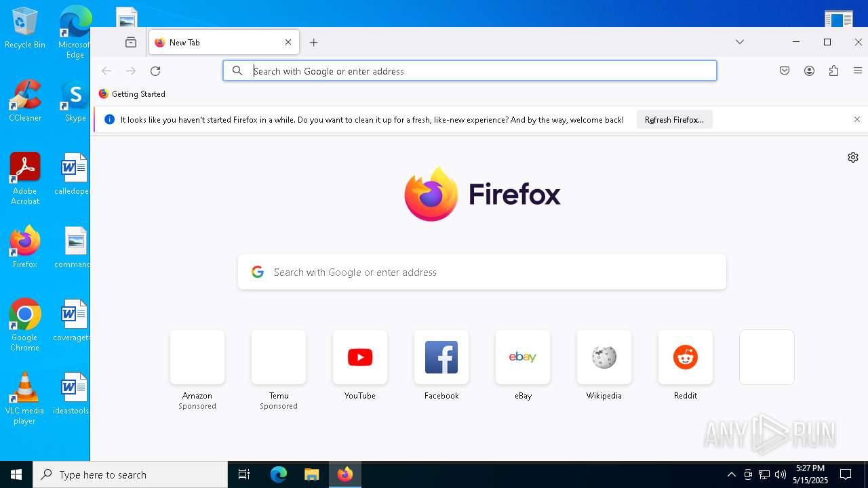Image resolution: width=868 pixels, height=488 pixels.
Task: List all tabs dropdown arrow
Action: pos(740,42)
